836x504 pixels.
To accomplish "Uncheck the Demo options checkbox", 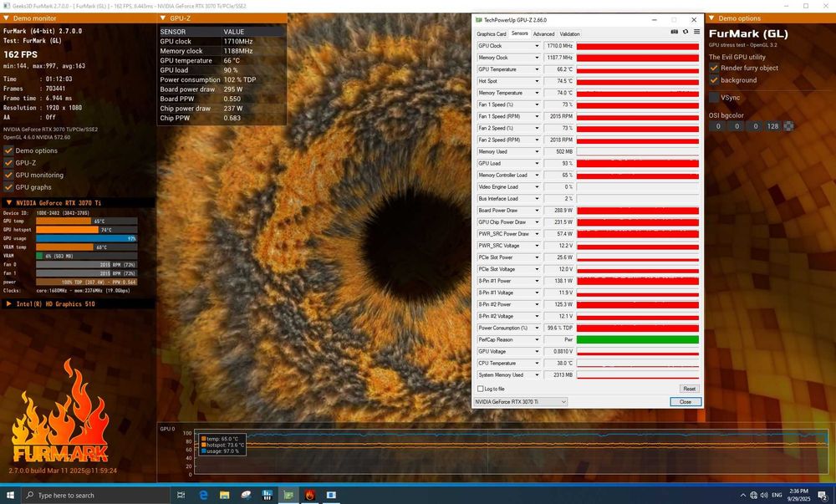I will coord(8,150).
